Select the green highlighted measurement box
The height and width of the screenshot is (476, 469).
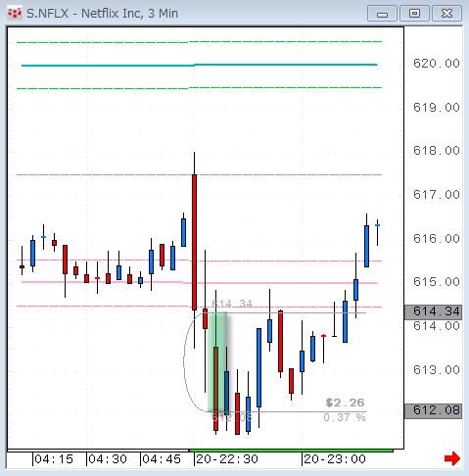pyautogui.click(x=217, y=362)
